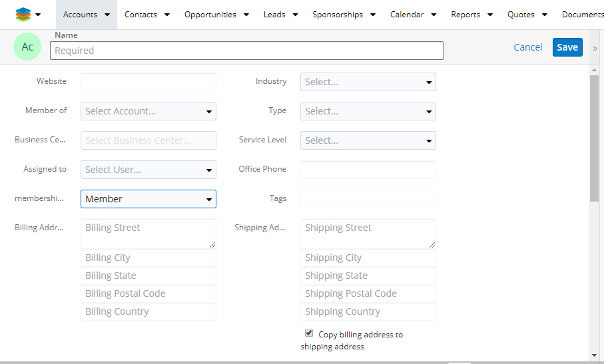
Task: Open the Service Level dropdown
Action: tap(368, 140)
